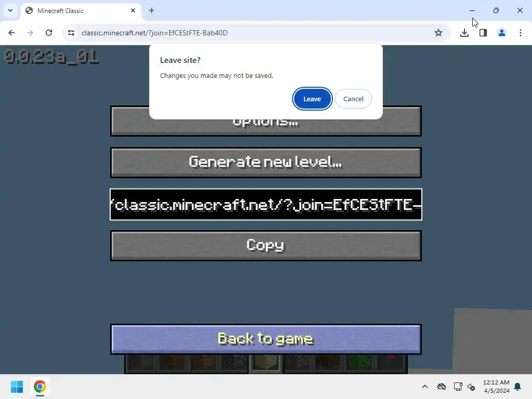Select the Minecraft Classic tab

point(81,11)
